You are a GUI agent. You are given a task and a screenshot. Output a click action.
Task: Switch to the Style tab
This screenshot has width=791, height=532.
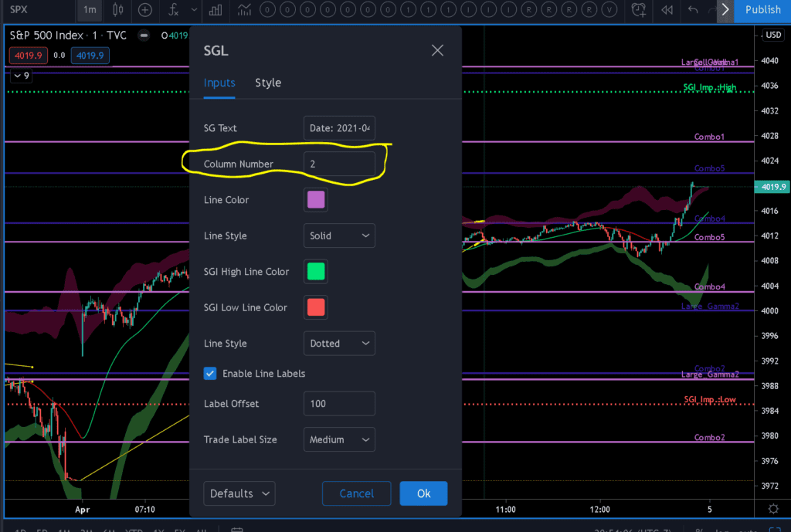pyautogui.click(x=268, y=83)
